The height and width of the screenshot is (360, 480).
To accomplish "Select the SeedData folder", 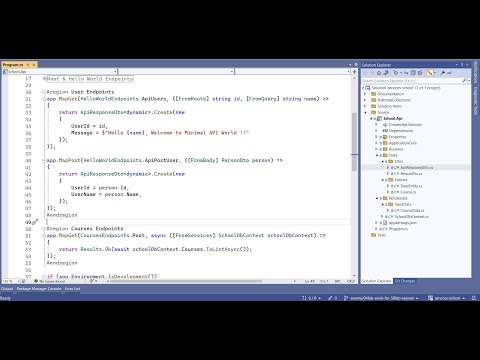I will 403,204.
